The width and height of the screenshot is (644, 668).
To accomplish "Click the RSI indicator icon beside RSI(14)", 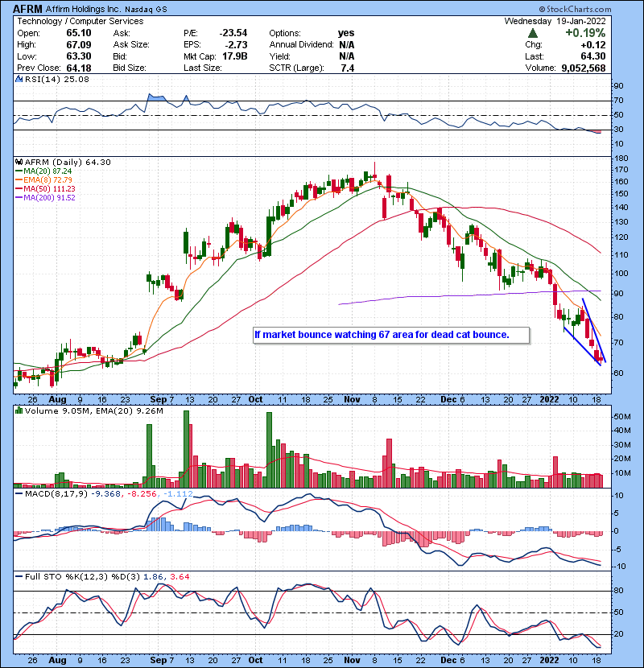I will (x=19, y=79).
